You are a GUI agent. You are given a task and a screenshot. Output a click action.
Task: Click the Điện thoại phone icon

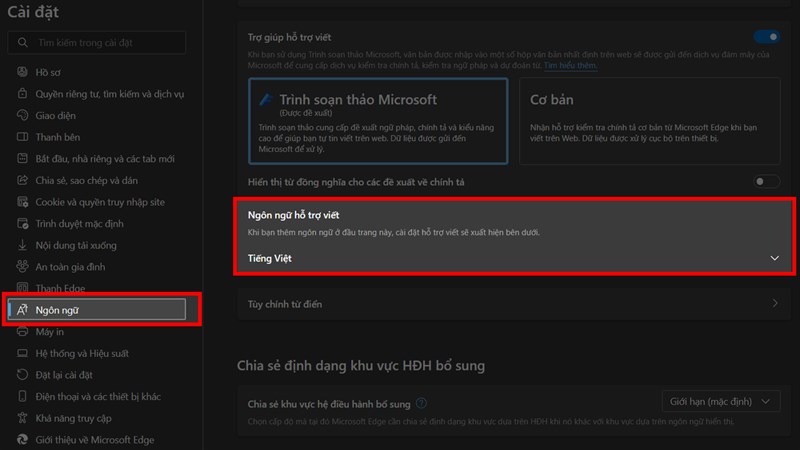tap(22, 396)
